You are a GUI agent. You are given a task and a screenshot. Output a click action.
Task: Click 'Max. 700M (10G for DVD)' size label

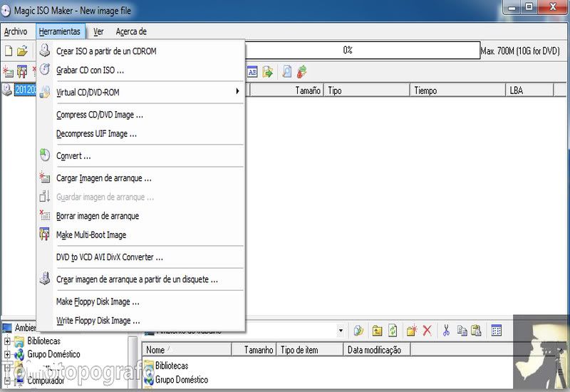[x=520, y=51]
